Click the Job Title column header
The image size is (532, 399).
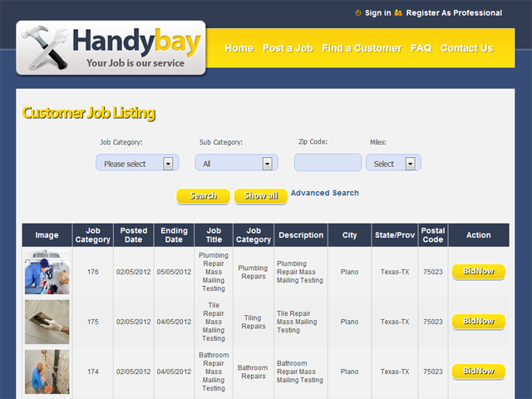(214, 234)
